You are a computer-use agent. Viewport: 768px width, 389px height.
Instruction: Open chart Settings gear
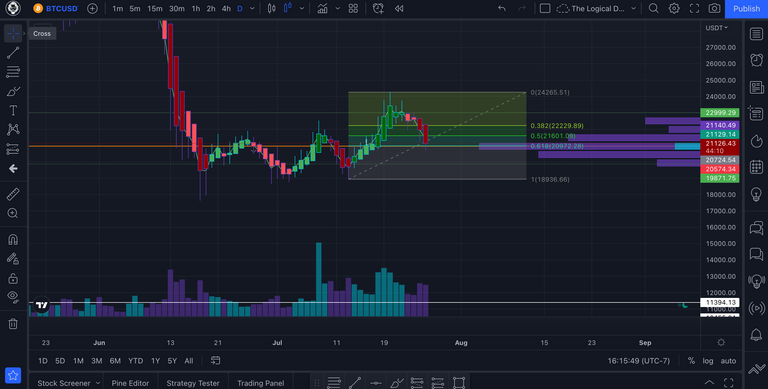[674, 8]
